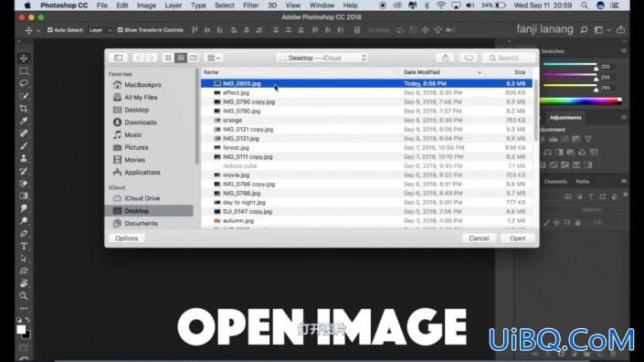Image resolution: width=644 pixels, height=362 pixels.
Task: Switch file dialog to icon view
Action: (168, 58)
